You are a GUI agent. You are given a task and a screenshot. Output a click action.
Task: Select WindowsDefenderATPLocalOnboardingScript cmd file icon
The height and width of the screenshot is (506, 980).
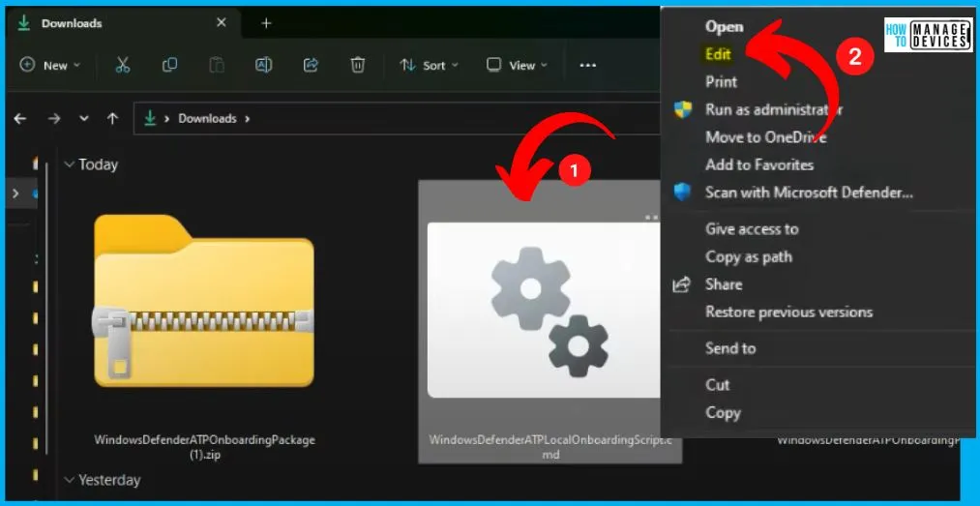544,310
